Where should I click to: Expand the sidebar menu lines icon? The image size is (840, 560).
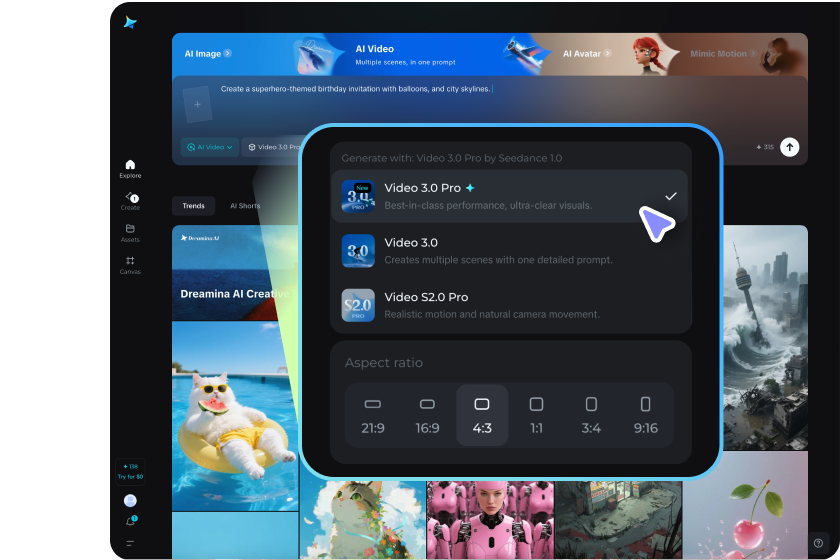pyautogui.click(x=130, y=543)
